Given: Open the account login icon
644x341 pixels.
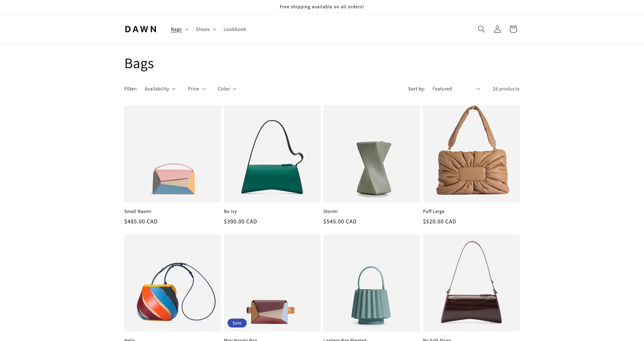Looking at the screenshot, I should coord(497,29).
